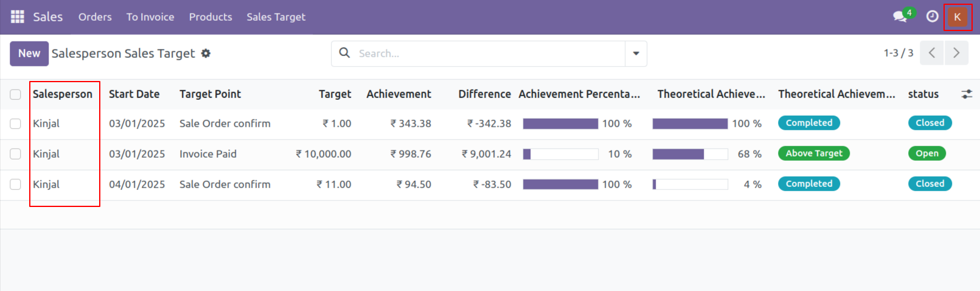Screen dimensions: 980x291
Task: Check the row with Invoice Paid target
Action: click(15, 154)
